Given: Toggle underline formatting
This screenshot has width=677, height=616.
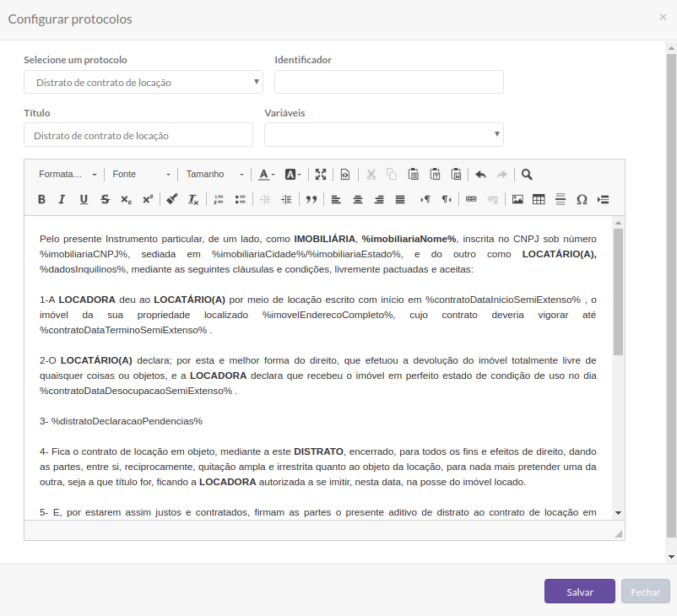Looking at the screenshot, I should tap(84, 199).
